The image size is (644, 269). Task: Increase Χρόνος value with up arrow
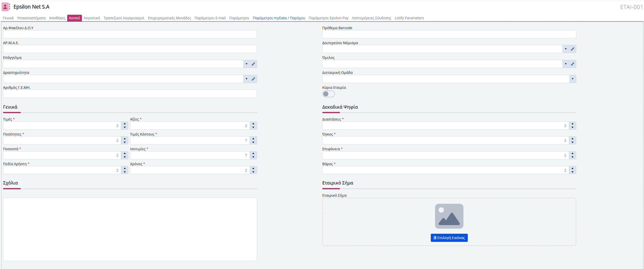click(253, 169)
